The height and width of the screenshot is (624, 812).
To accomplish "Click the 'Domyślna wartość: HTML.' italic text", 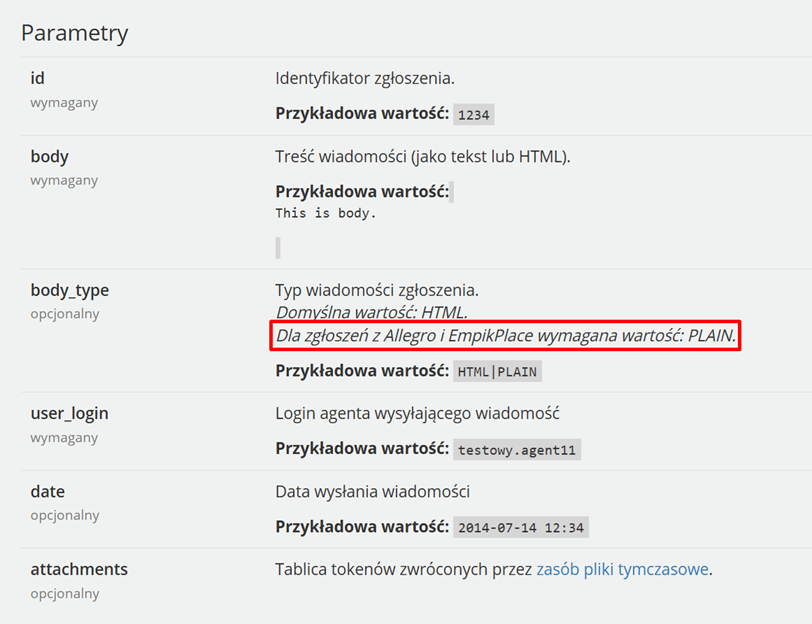I will 371,312.
